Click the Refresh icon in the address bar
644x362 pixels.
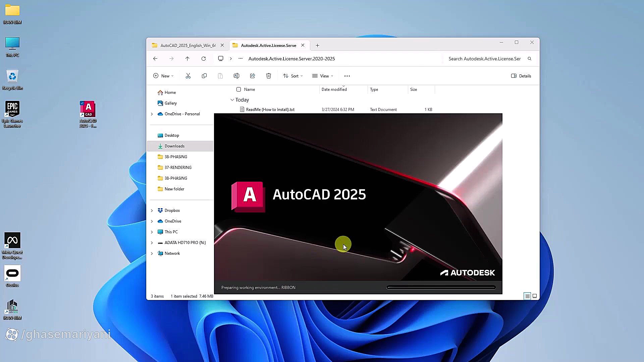point(204,58)
